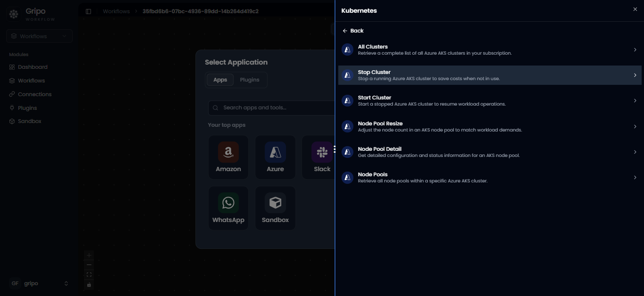644x296 pixels.
Task: Toggle the sidebar panel icon
Action: pos(88,11)
